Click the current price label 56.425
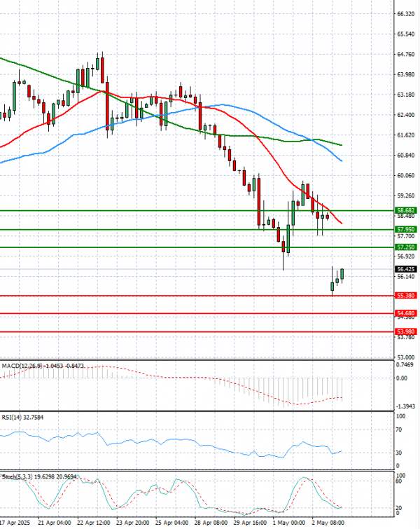This screenshot has width=420, height=529. 406,269
